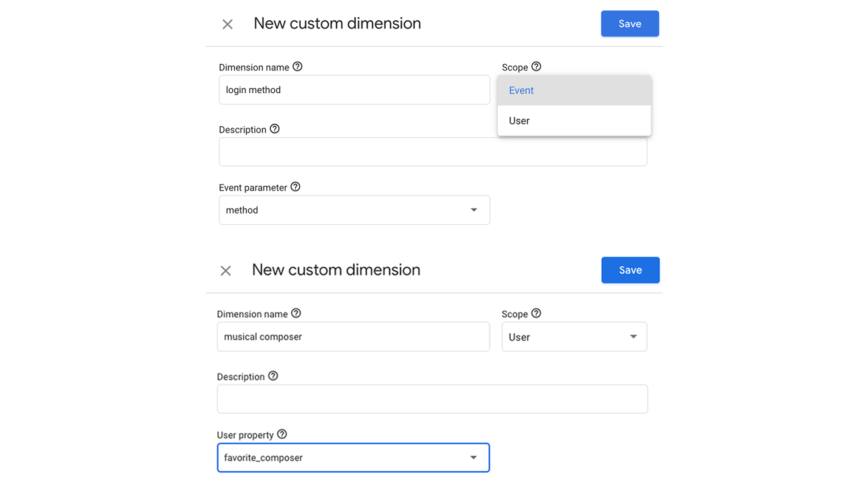Click the 'musical composer' dimension name field
This screenshot has height=488, width=868.
[353, 337]
